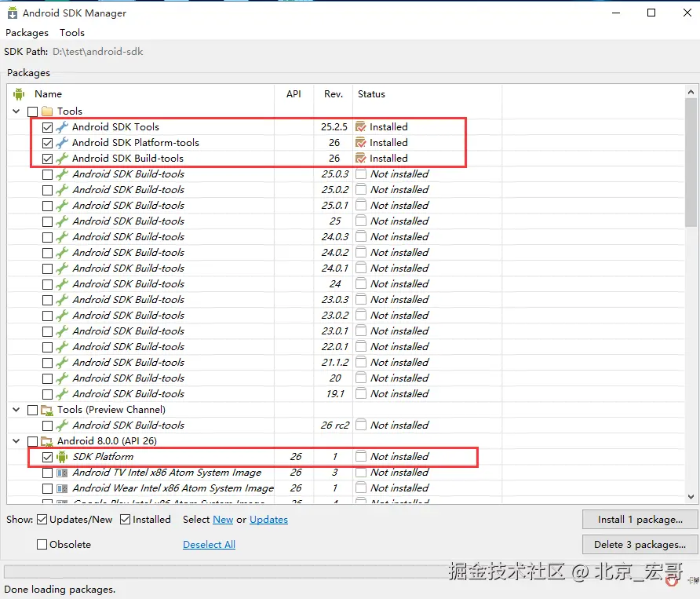The height and width of the screenshot is (599, 700).
Task: Click the SDK Path D:\test\android-sdk text
Action: [x=98, y=51]
